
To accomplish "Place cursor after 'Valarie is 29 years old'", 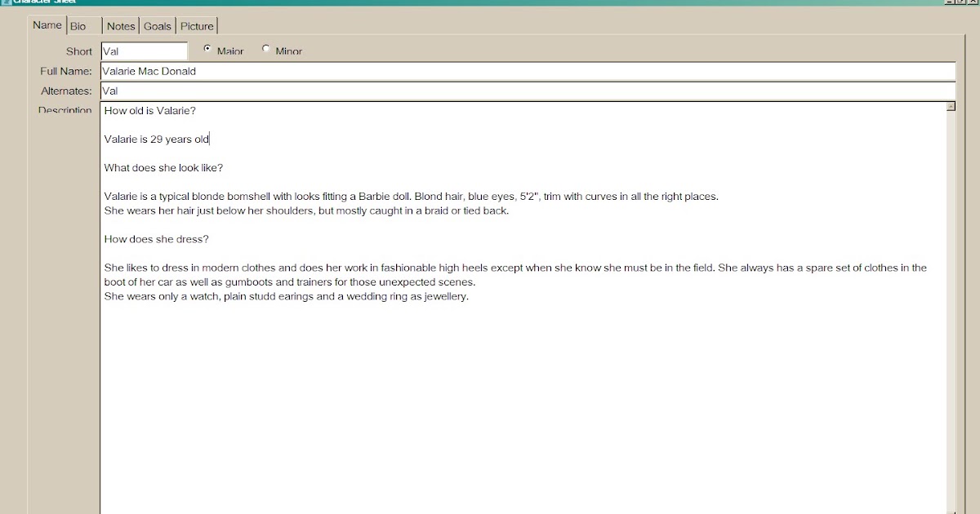I will (210, 139).
